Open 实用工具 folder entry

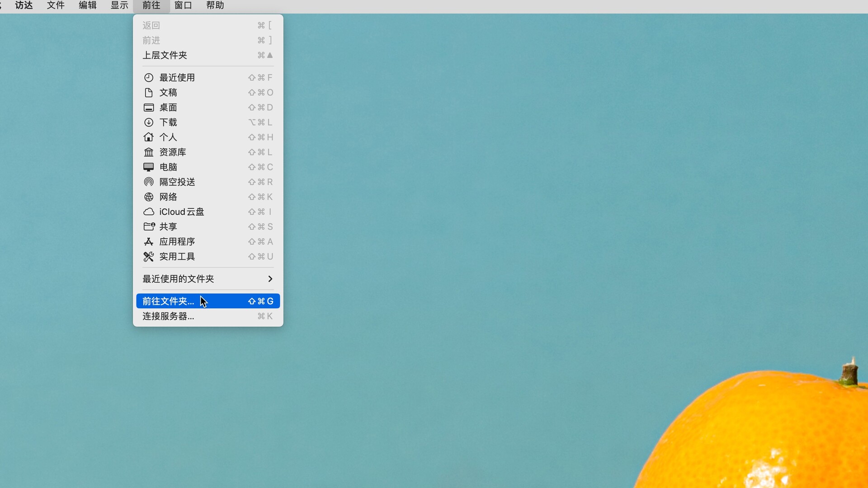(208, 257)
